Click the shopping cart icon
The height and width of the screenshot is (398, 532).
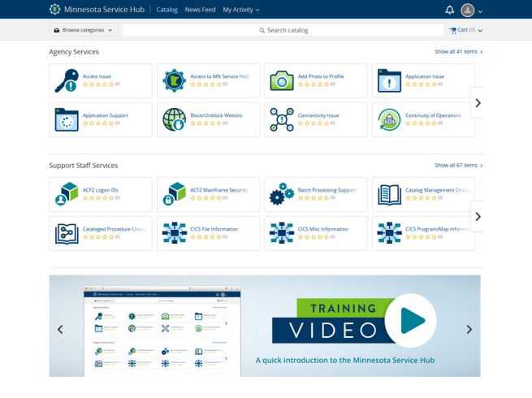tap(452, 30)
